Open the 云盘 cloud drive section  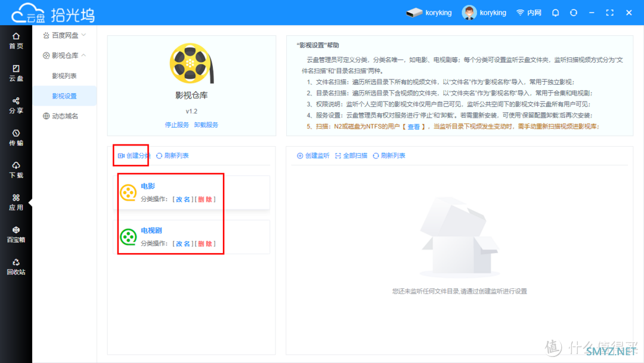pyautogui.click(x=16, y=73)
